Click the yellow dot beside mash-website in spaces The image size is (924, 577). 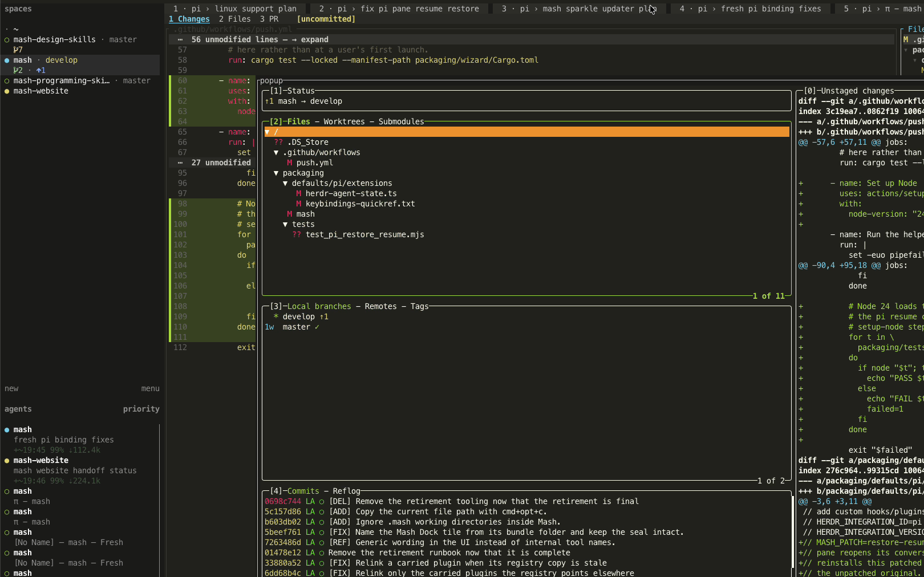tap(7, 91)
